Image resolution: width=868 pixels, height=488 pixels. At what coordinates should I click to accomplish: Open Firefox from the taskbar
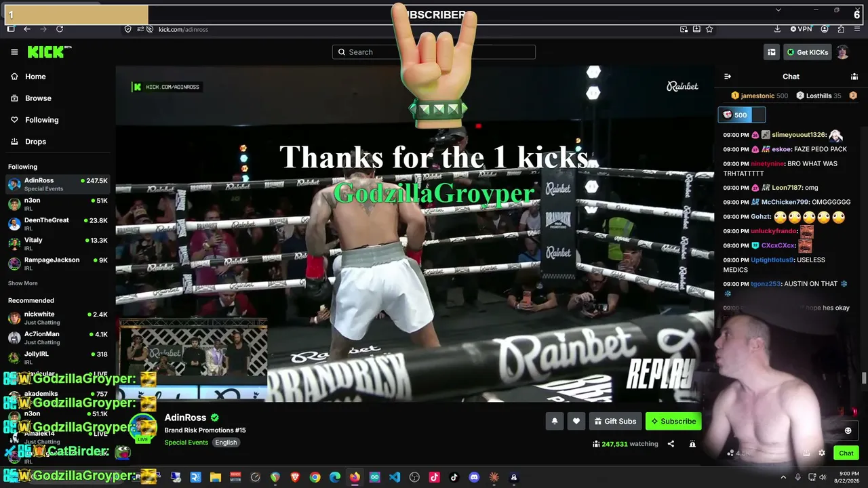tap(355, 477)
